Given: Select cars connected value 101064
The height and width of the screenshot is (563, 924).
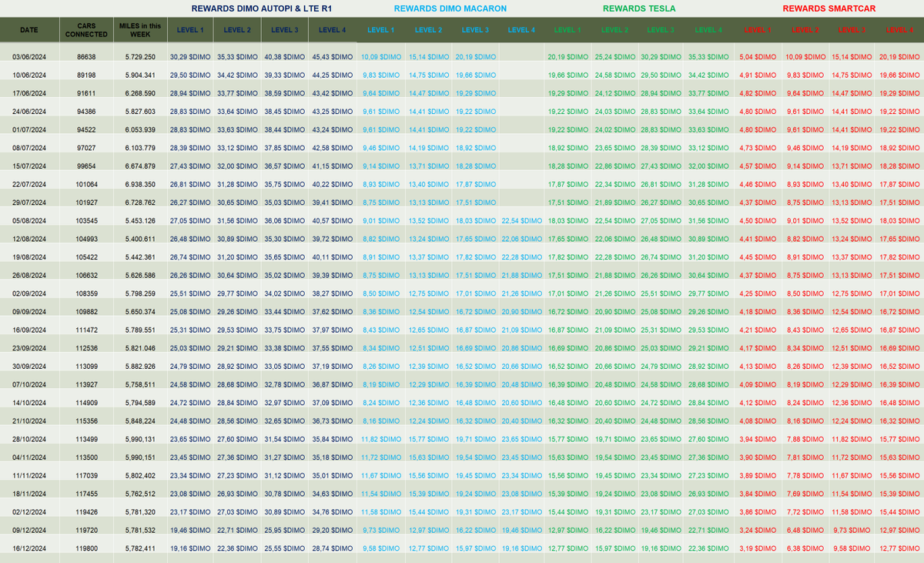Looking at the screenshot, I should (x=87, y=185).
